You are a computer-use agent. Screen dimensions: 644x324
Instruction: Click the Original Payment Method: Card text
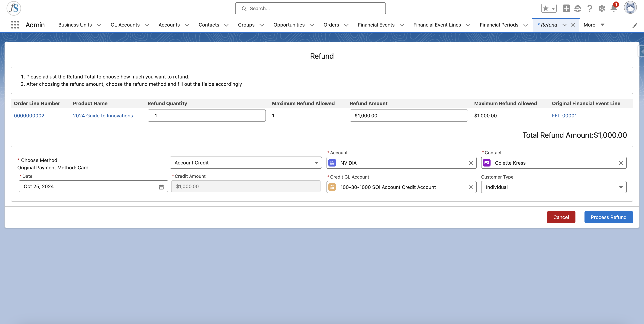(x=53, y=168)
